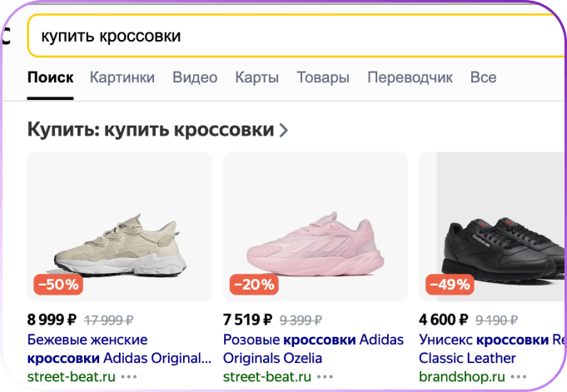The height and width of the screenshot is (392, 567).
Task: Open the Бежевые женские кроссовки Adidas link
Action: 117,349
